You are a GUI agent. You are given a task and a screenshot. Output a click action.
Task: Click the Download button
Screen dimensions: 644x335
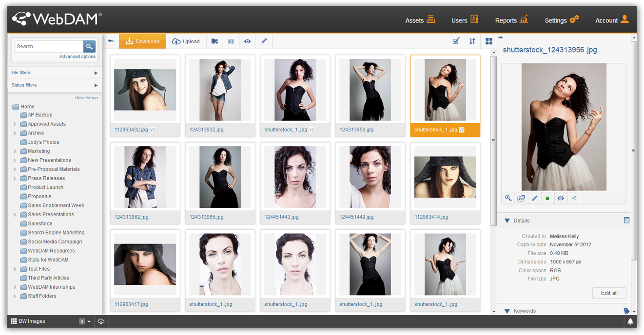[142, 41]
